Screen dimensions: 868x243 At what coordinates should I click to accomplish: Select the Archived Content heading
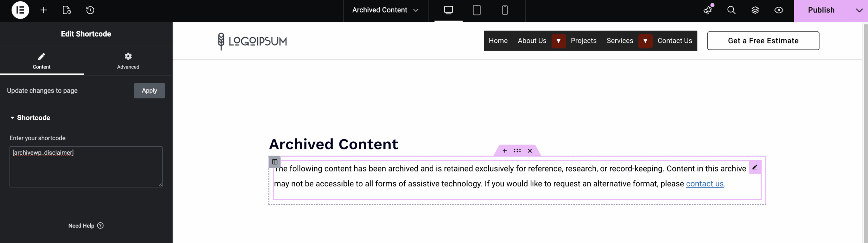(x=333, y=144)
